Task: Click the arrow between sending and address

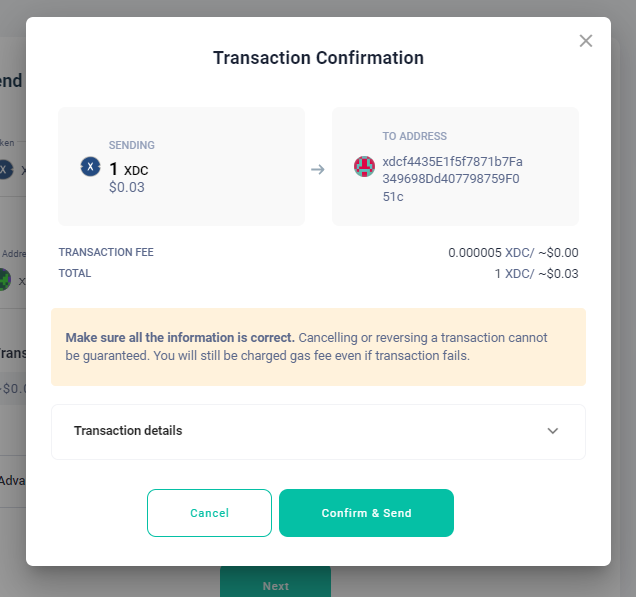Action: pos(318,170)
